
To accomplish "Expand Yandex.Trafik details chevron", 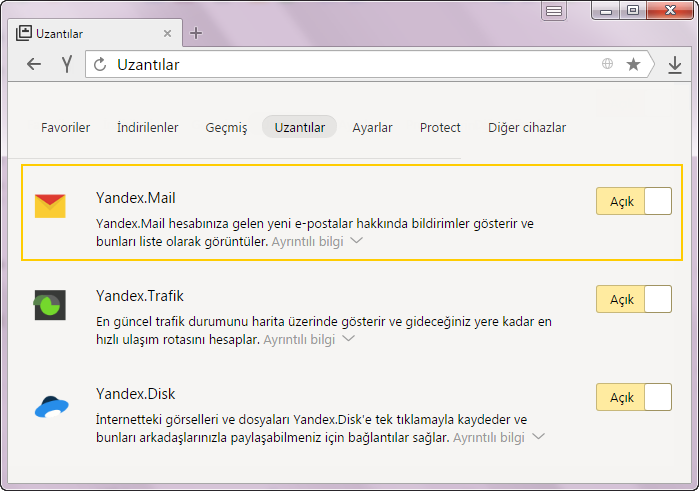I will (x=348, y=338).
